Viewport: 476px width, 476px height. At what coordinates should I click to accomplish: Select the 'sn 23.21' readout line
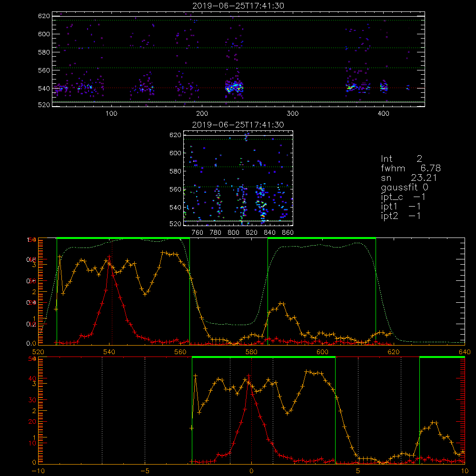(409, 178)
